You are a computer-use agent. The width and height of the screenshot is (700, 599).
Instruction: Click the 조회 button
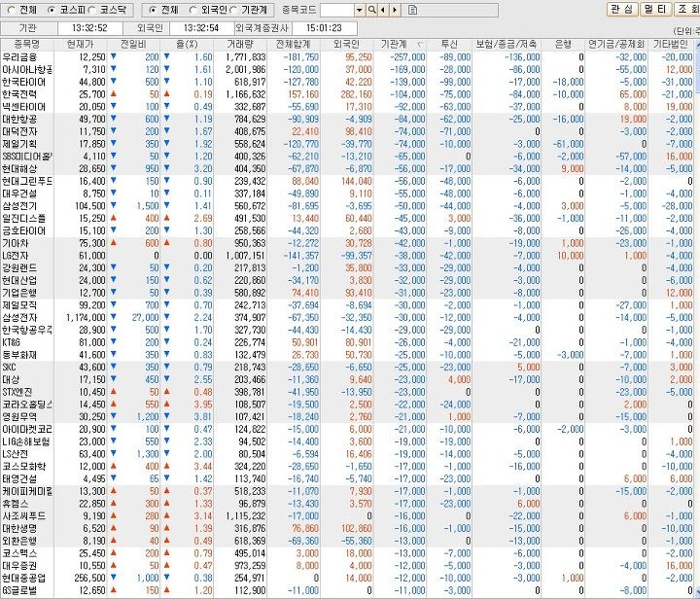click(x=687, y=10)
